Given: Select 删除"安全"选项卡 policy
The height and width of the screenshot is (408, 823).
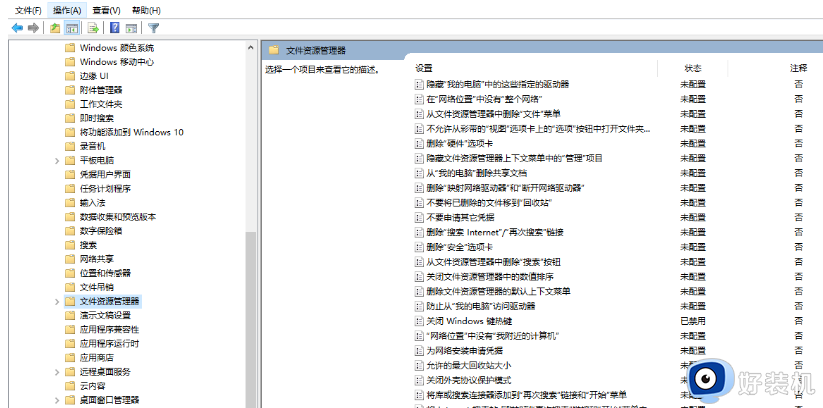Looking at the screenshot, I should [454, 247].
